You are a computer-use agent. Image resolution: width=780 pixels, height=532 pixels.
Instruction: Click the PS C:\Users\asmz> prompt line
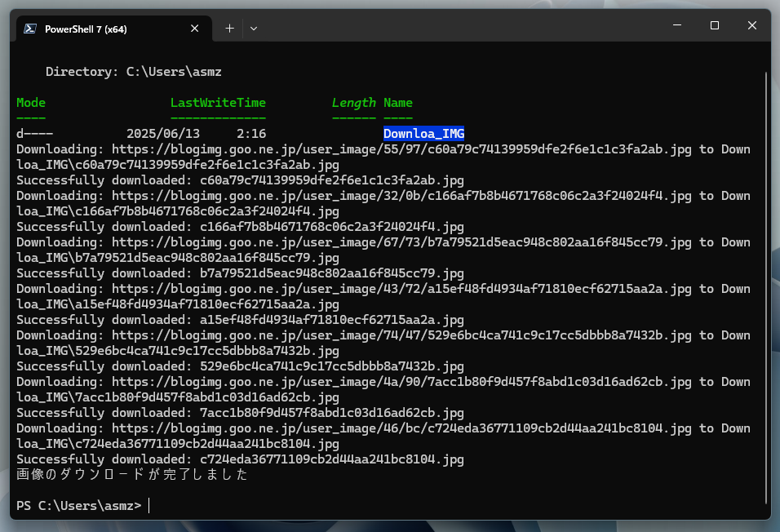(x=78, y=506)
